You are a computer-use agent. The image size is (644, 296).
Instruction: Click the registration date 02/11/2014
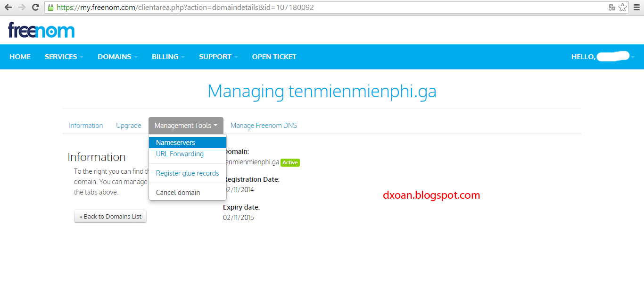coord(239,190)
